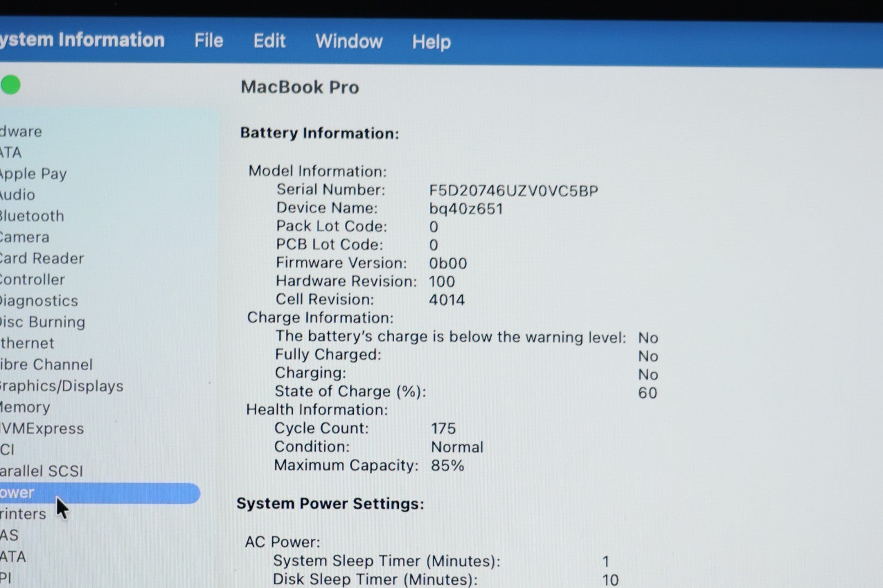
Task: Open the System Information app menu
Action: click(x=83, y=40)
